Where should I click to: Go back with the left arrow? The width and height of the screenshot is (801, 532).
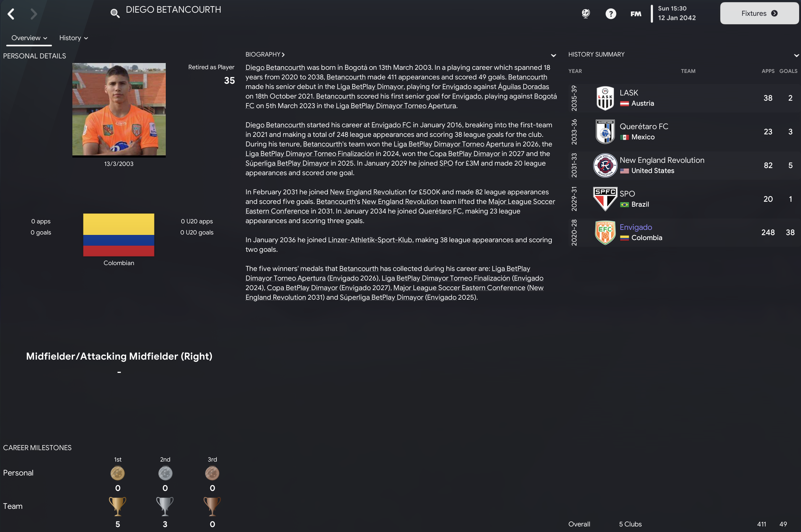coord(11,14)
